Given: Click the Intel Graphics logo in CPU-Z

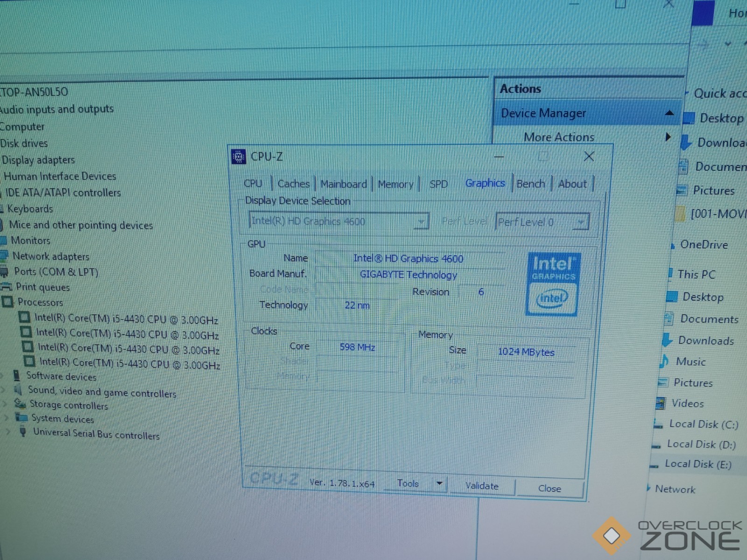Looking at the screenshot, I should coord(554,284).
